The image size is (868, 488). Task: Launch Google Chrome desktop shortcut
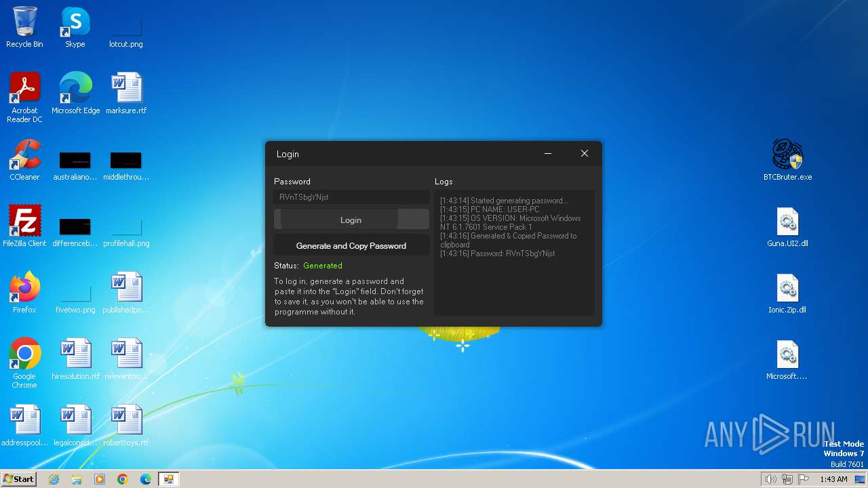pos(24,363)
